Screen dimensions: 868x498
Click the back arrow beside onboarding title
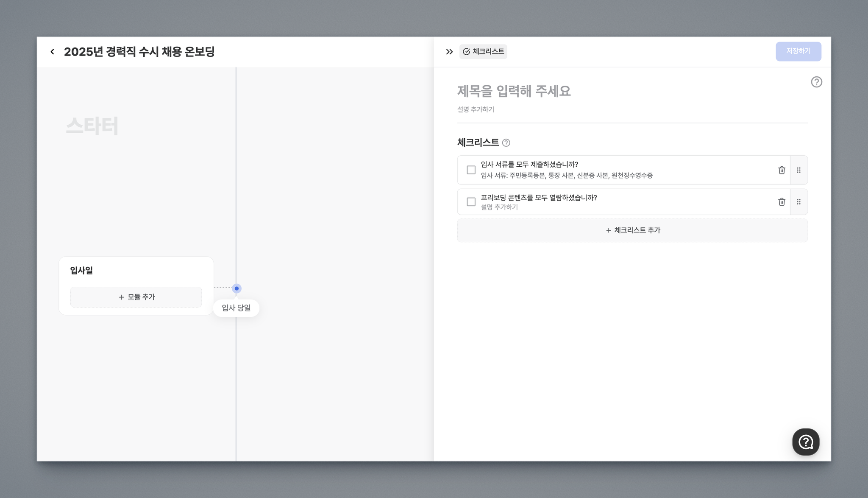point(52,52)
